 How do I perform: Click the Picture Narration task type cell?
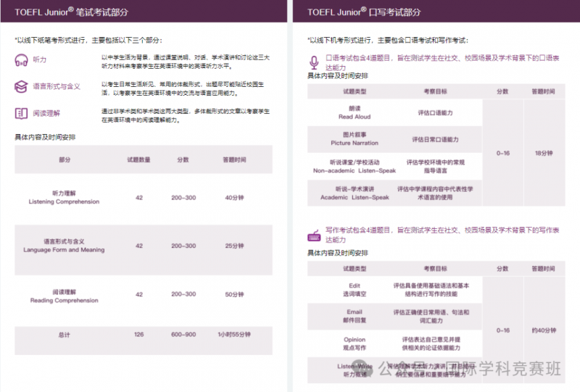355,138
